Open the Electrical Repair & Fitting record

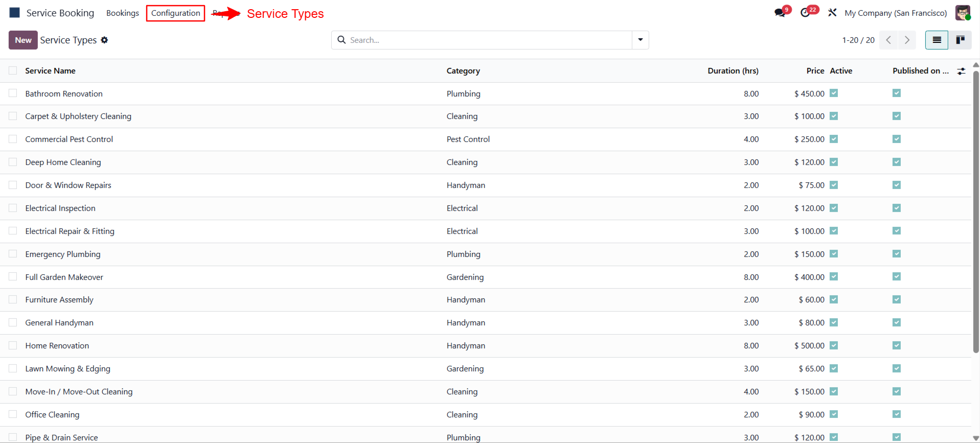[70, 231]
